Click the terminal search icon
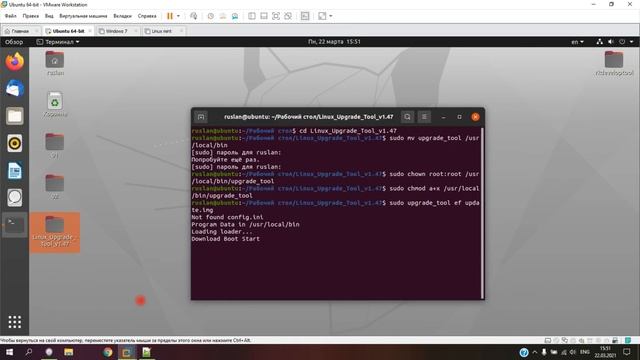The height and width of the screenshot is (360, 640). (x=407, y=117)
